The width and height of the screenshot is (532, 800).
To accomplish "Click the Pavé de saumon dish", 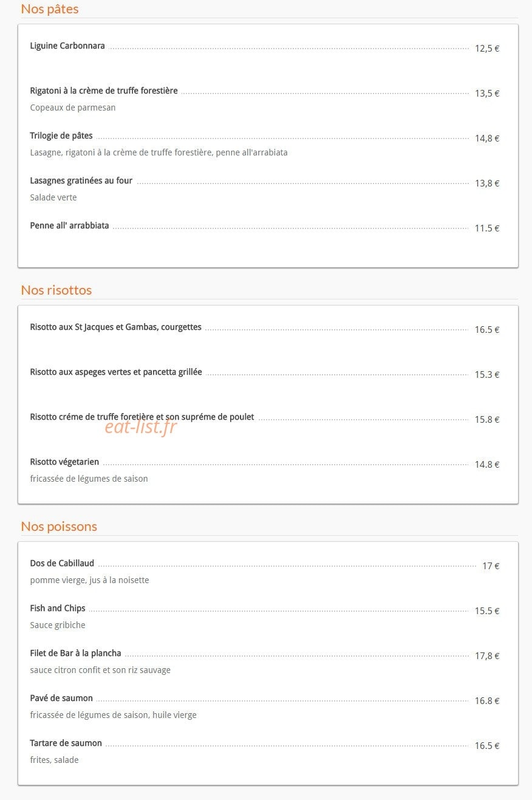I will [x=61, y=698].
